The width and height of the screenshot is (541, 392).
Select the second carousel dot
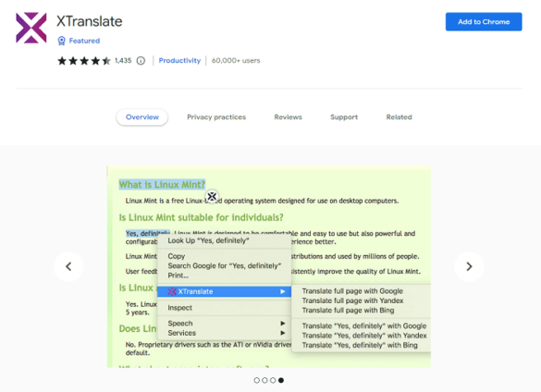click(x=264, y=380)
